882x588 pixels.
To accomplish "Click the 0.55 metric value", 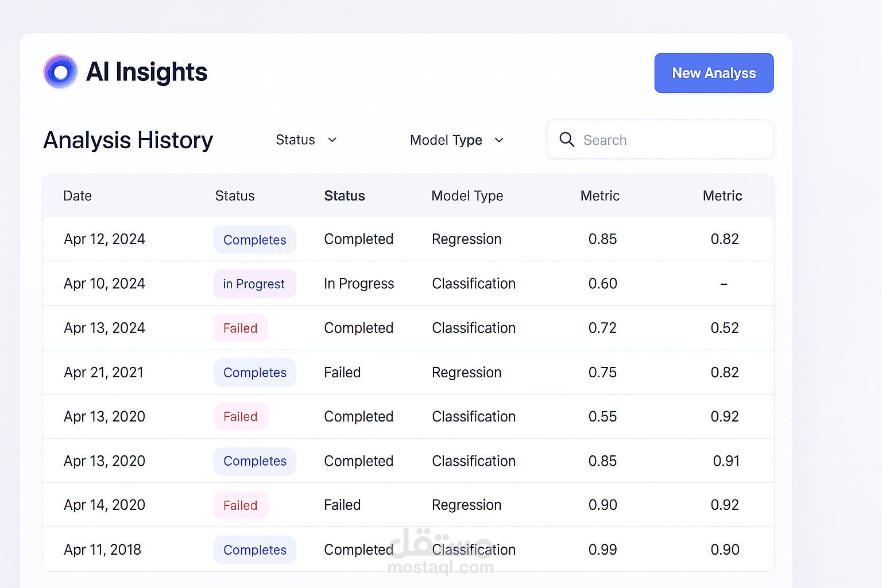I will click(602, 416).
